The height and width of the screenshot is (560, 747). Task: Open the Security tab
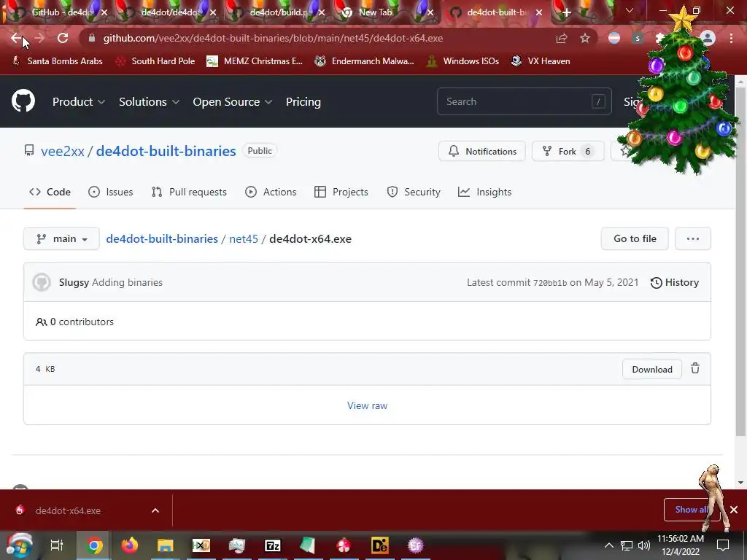(x=414, y=192)
